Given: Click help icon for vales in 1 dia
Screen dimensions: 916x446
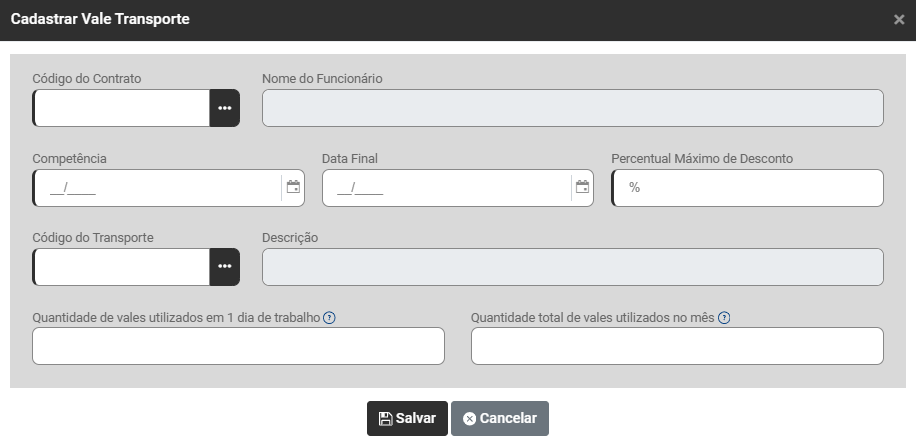Looking at the screenshot, I should click(329, 318).
